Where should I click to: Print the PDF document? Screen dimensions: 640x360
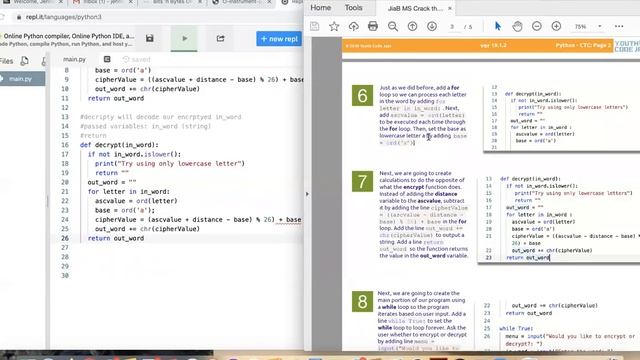[373, 27]
